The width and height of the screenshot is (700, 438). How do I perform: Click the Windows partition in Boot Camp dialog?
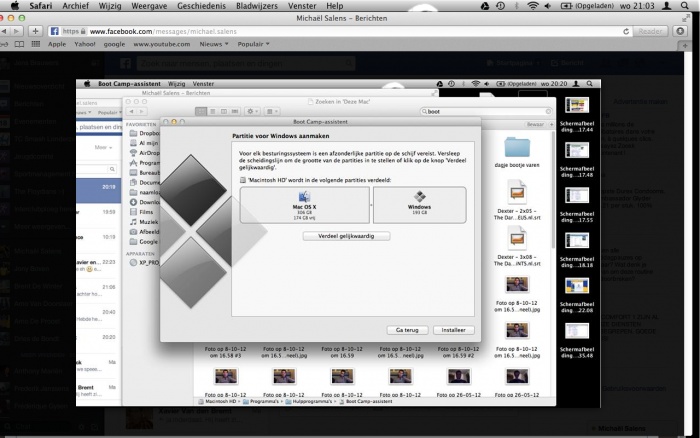tap(420, 205)
